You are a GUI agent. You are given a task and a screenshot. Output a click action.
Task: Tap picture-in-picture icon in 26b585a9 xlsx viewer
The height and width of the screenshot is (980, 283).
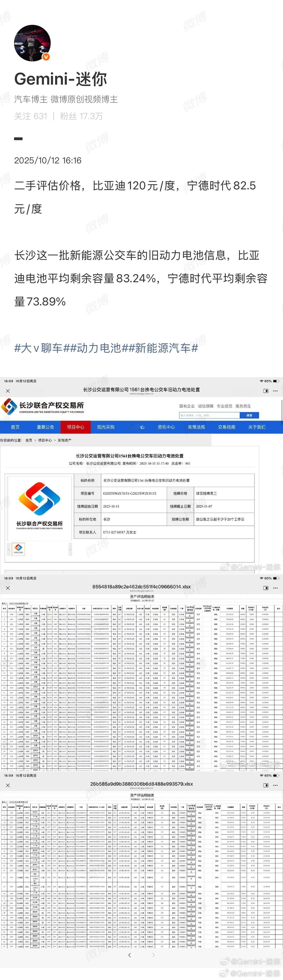[x=266, y=785]
